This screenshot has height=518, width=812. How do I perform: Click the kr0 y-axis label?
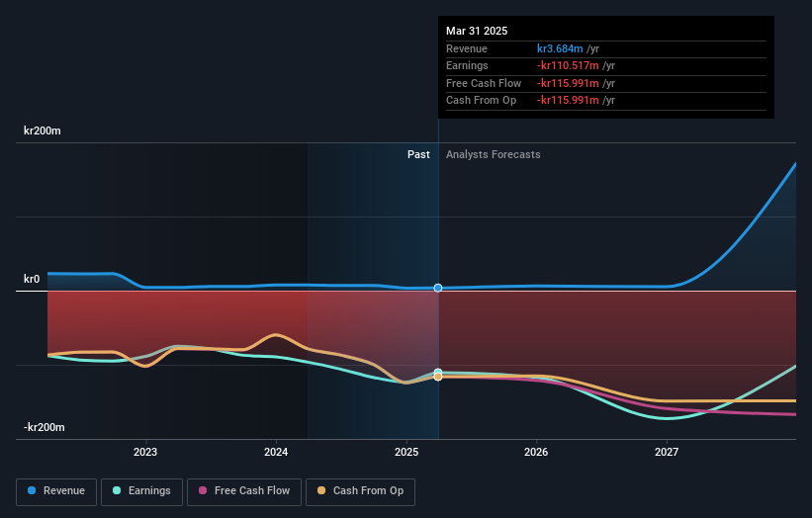32,279
